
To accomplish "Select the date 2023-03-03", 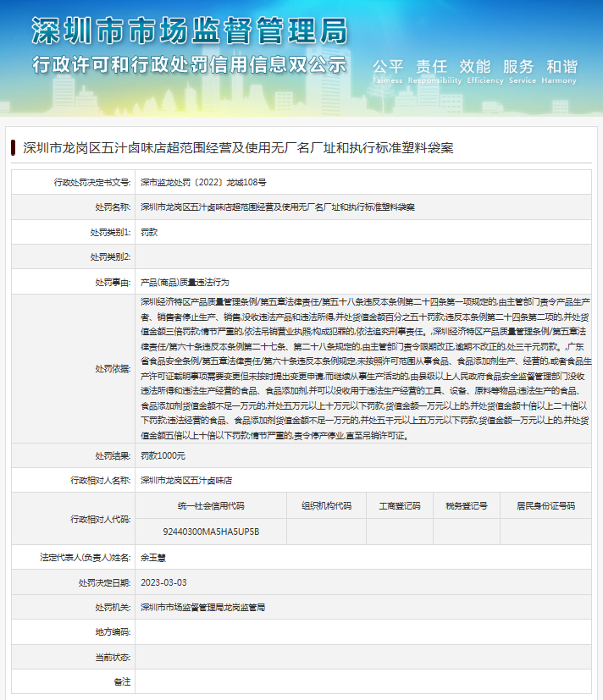I will [164, 582].
